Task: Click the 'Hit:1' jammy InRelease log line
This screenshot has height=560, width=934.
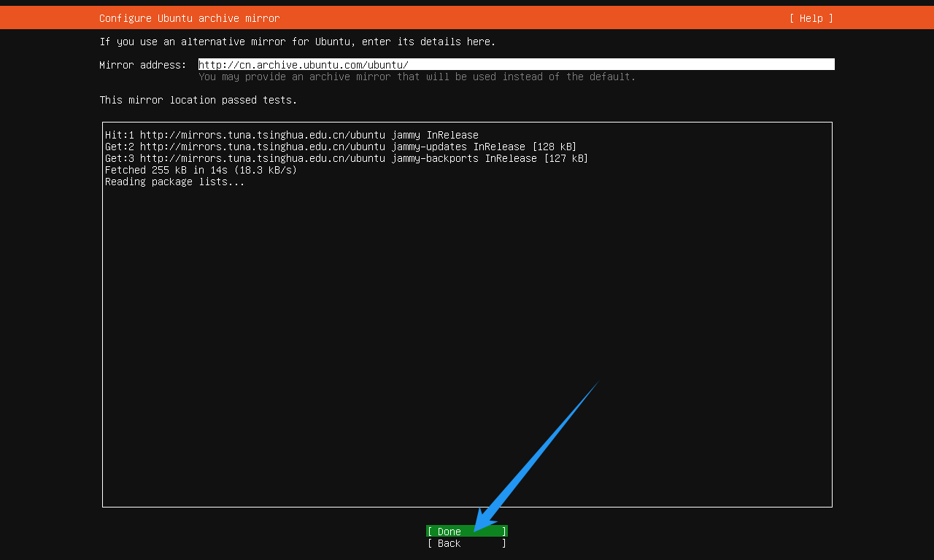Action: pyautogui.click(x=292, y=135)
